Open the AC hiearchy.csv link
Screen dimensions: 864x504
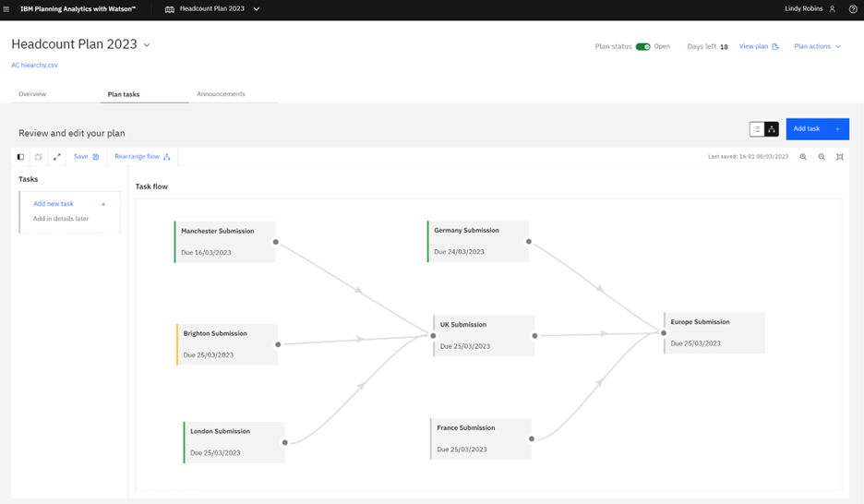point(34,66)
